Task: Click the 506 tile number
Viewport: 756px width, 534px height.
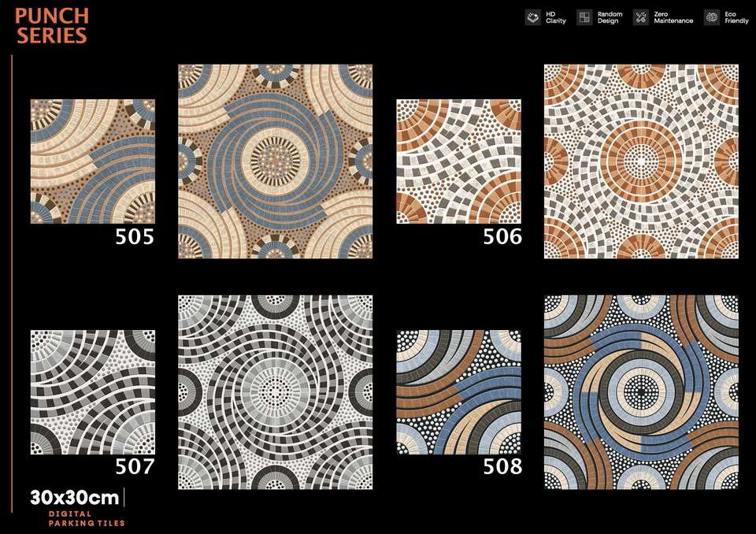Action: point(502,236)
